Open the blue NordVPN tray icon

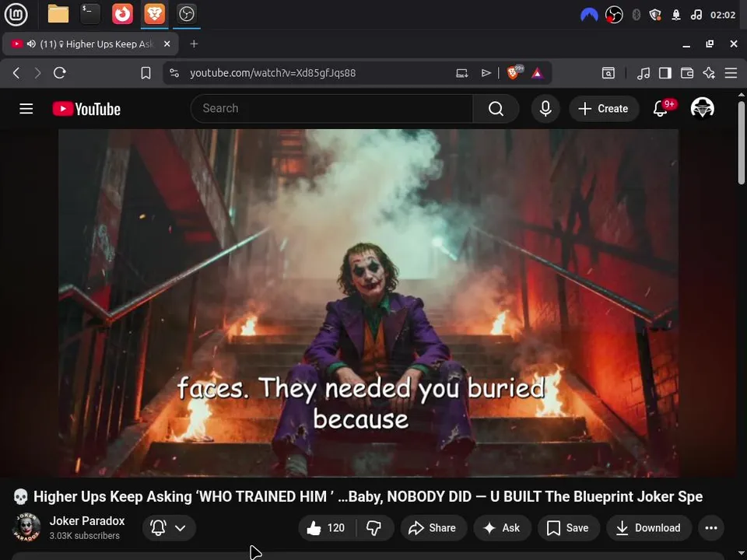click(589, 15)
